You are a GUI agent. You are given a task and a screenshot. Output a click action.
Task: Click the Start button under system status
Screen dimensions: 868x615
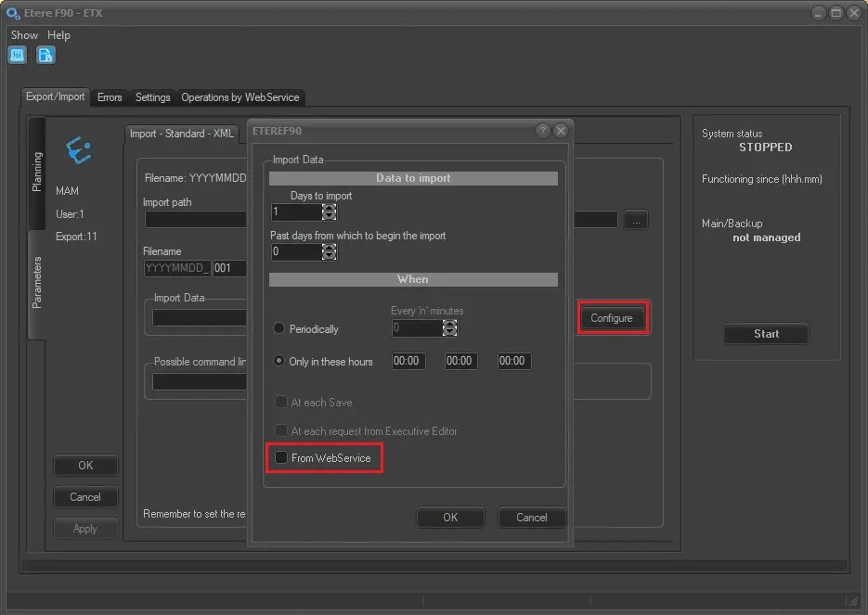[x=766, y=334]
